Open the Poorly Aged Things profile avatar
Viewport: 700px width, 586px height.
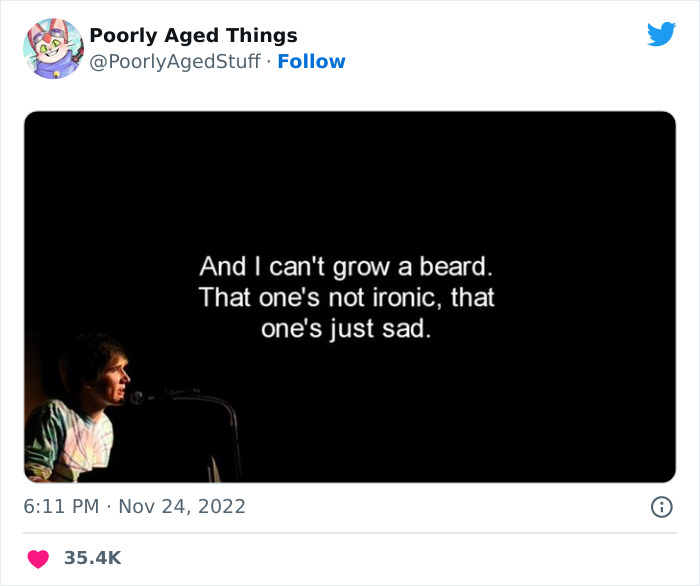[53, 48]
